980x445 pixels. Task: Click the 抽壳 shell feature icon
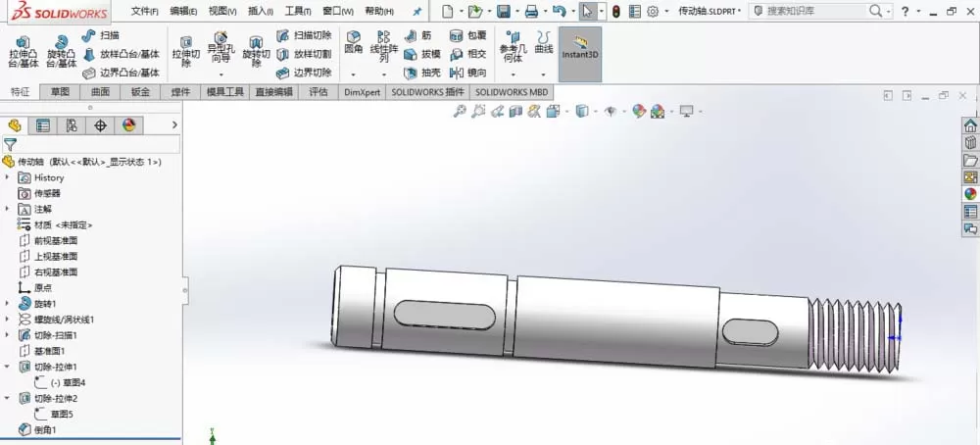click(422, 73)
